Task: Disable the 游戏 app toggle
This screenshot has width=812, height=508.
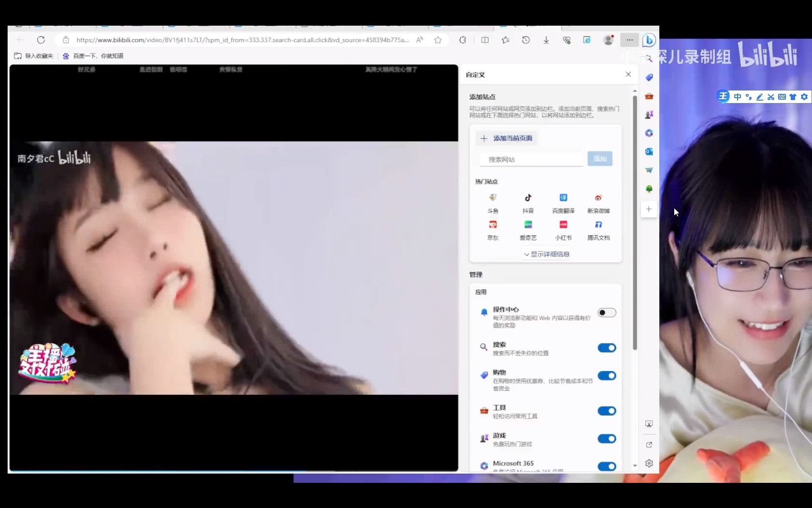Action: [607, 439]
